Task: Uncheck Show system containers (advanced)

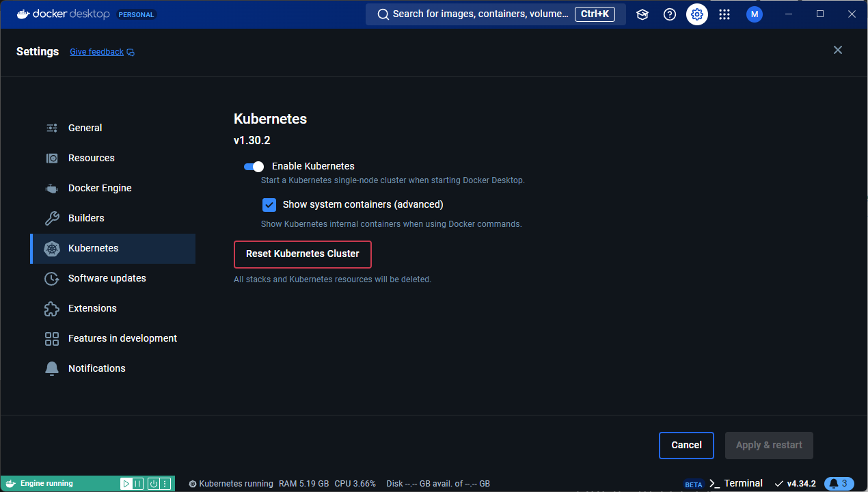Action: [269, 204]
